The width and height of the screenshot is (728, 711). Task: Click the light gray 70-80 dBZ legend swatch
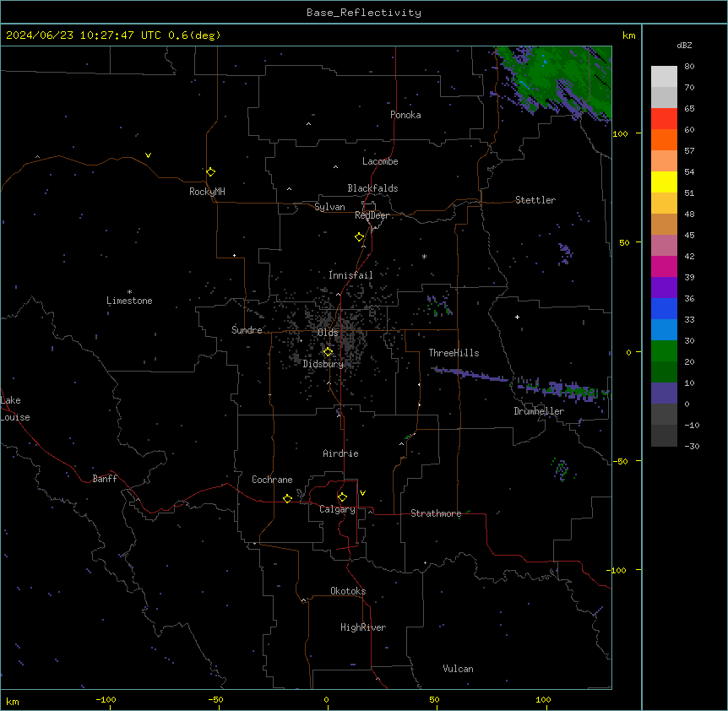point(664,77)
